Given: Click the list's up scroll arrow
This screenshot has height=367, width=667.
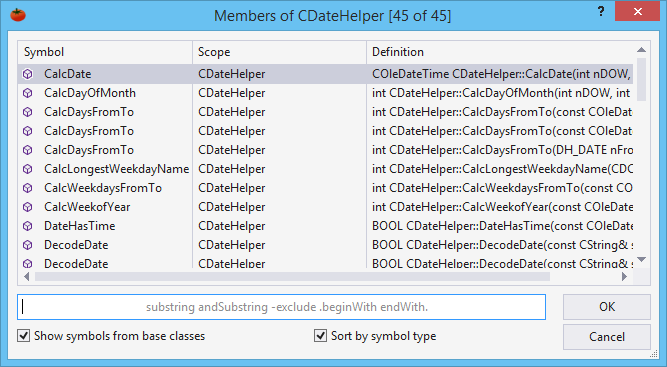Looking at the screenshot, I should click(641, 50).
